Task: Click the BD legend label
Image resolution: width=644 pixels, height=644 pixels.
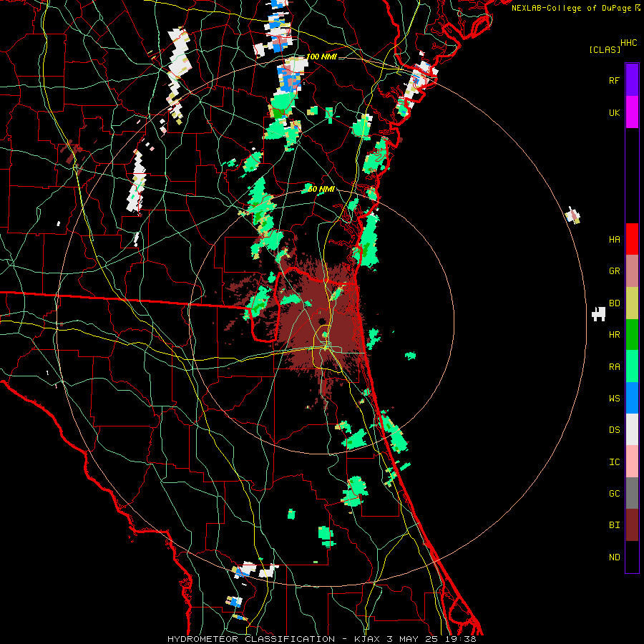Action: [614, 303]
